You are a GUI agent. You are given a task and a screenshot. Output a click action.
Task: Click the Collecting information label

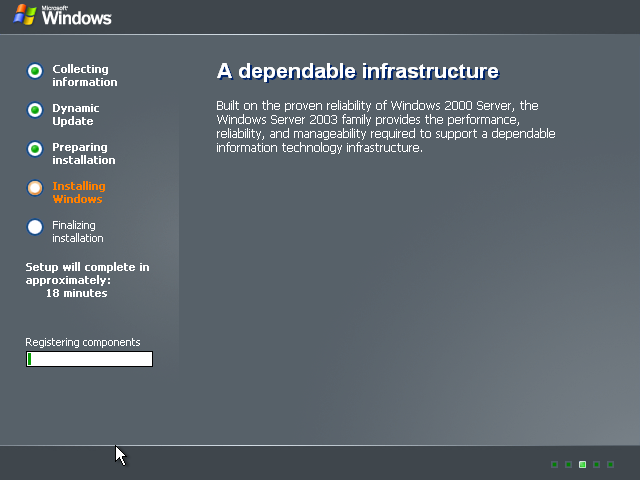84,76
